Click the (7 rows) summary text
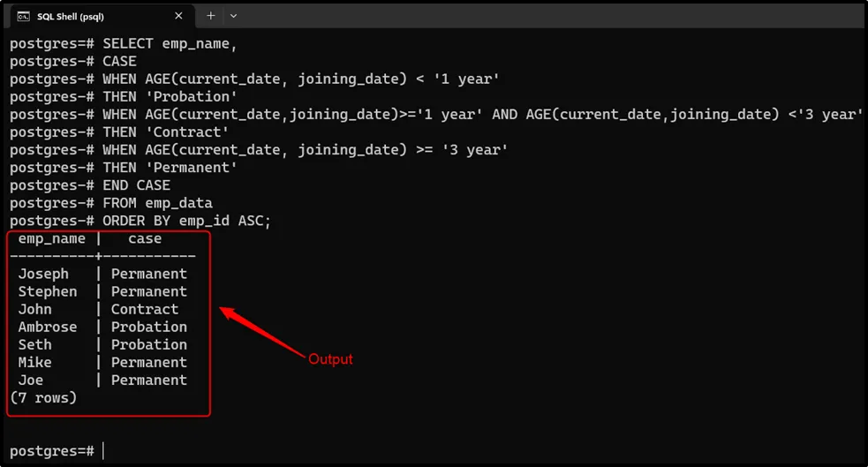Viewport: 868px width, 467px height. coord(43,398)
